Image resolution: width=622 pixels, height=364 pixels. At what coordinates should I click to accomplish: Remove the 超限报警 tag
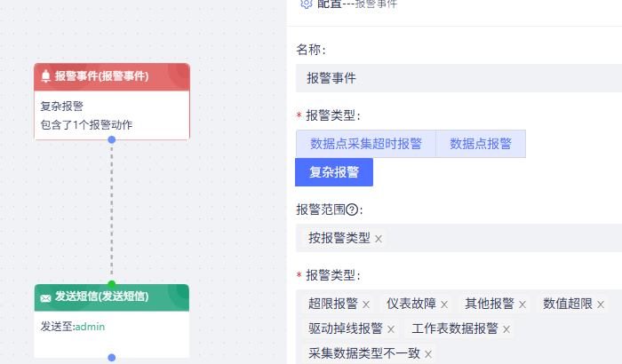tap(366, 305)
